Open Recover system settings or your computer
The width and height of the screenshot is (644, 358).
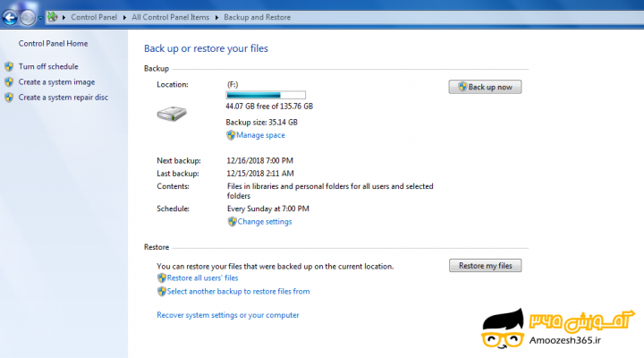pos(228,315)
